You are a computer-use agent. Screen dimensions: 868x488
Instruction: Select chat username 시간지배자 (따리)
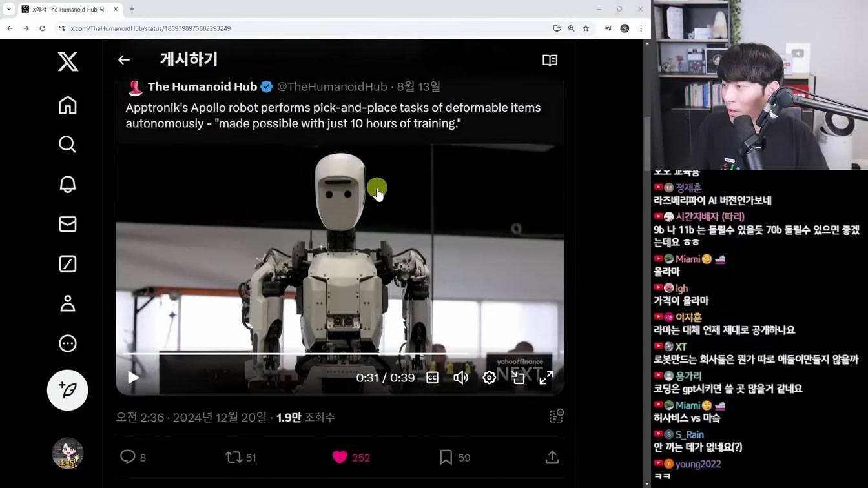point(710,217)
